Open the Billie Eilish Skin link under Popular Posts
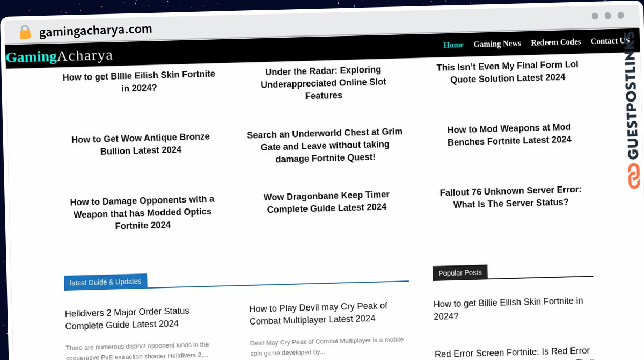The width and height of the screenshot is (644, 360). [508, 309]
